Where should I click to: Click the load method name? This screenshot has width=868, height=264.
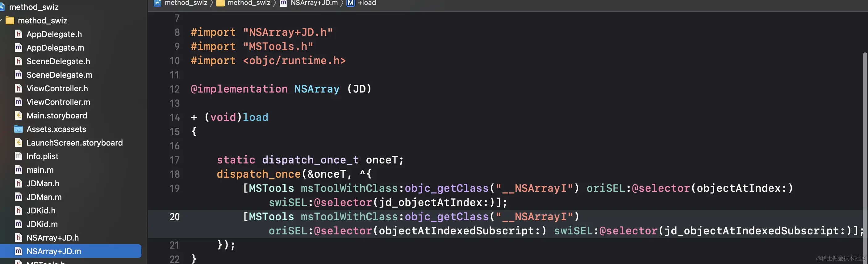click(x=255, y=117)
